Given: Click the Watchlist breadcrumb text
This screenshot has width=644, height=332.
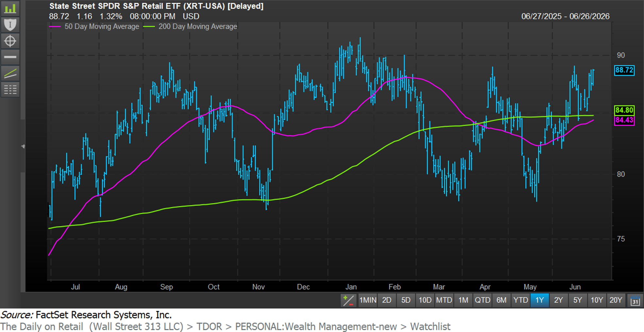Looking at the screenshot, I should point(430,326).
